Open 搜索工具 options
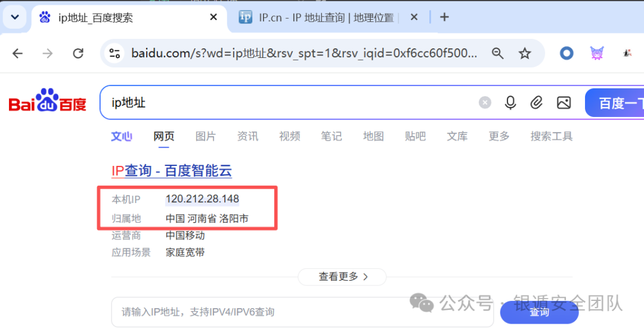The image size is (644, 329). coord(551,136)
